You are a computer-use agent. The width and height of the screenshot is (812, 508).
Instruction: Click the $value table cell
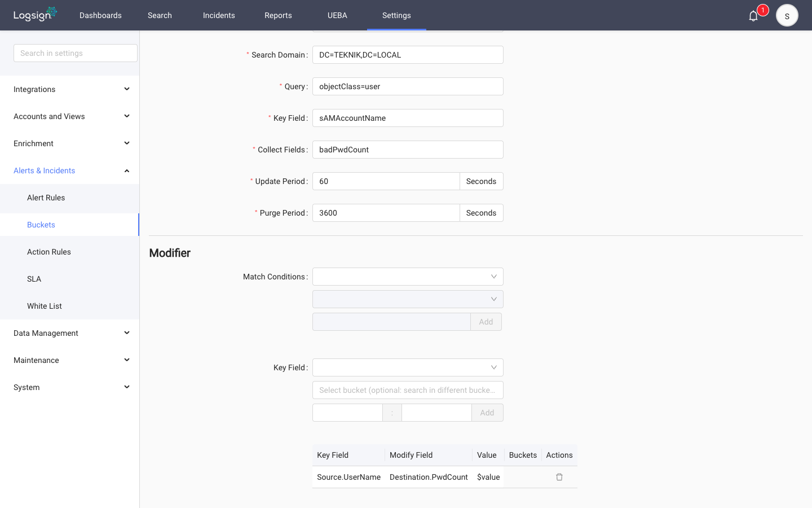pyautogui.click(x=488, y=477)
